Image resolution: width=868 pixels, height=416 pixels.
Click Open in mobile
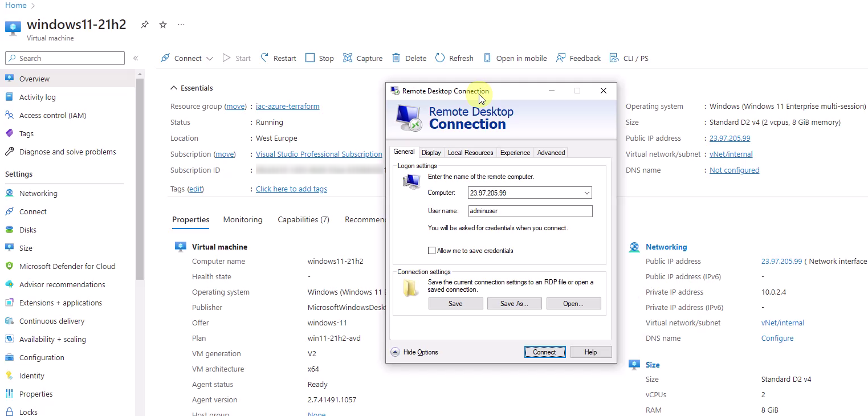coord(515,58)
